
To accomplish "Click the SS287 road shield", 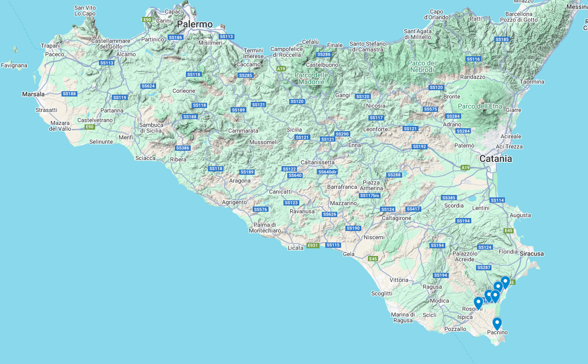I will (483, 267).
